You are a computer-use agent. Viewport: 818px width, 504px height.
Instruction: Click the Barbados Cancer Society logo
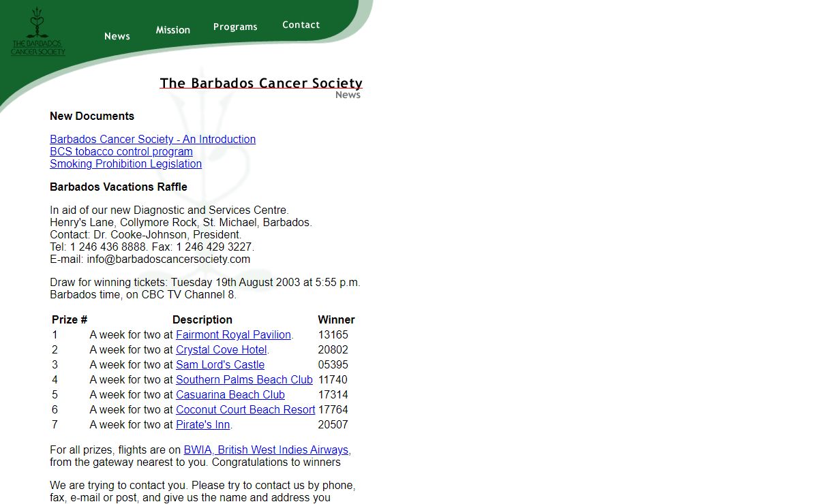[x=38, y=32]
